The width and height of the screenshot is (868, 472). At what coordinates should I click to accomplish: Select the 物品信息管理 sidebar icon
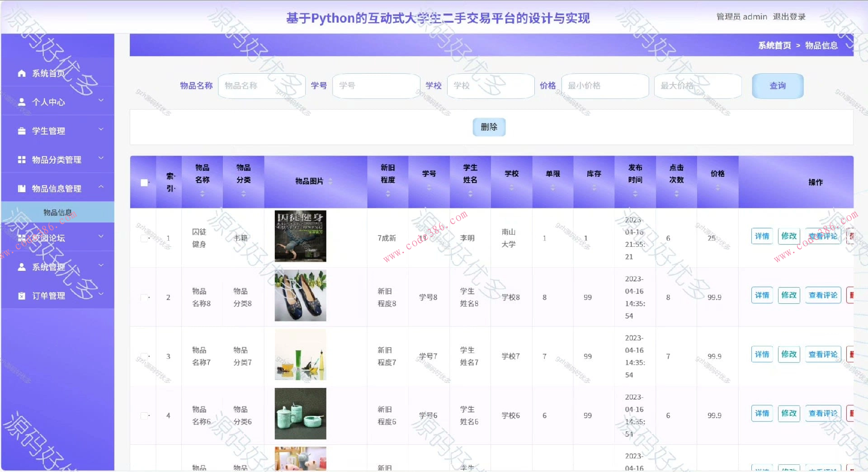[21, 188]
